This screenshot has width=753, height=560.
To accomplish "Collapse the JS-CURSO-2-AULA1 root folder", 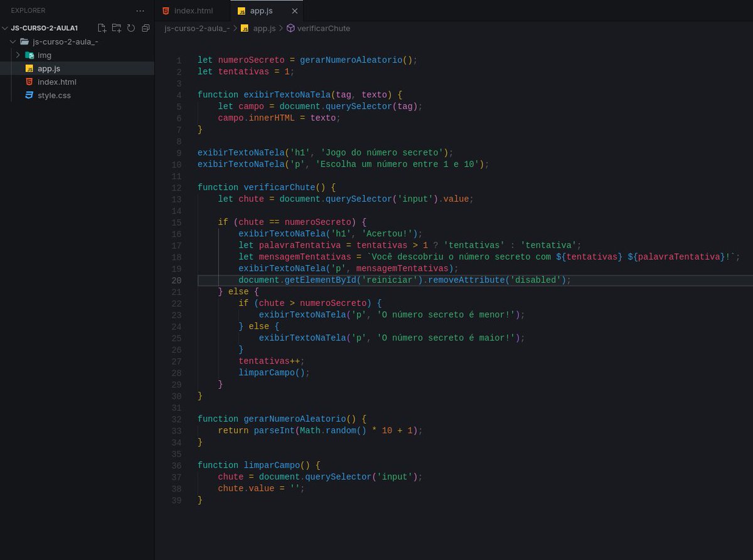I will [x=5, y=28].
